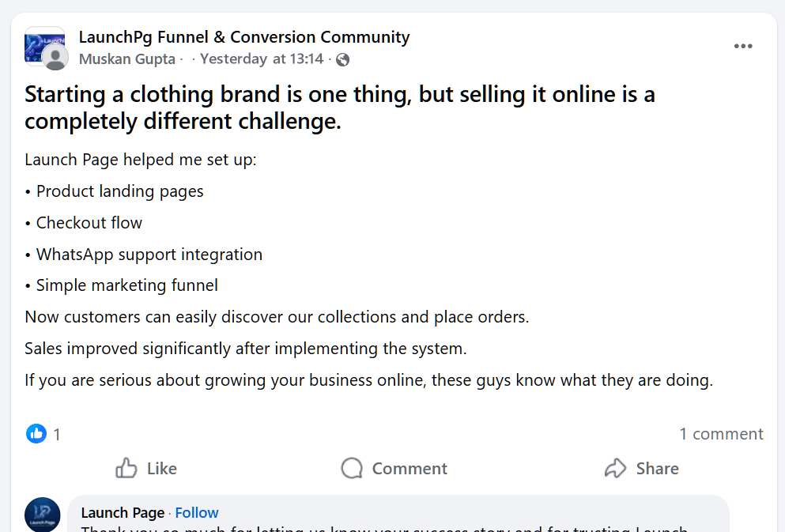Open the three-dot post options menu
The image size is (785, 532).
pos(743,47)
